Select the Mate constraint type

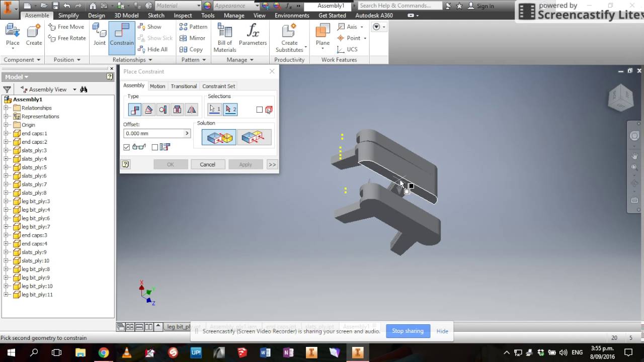tap(135, 110)
